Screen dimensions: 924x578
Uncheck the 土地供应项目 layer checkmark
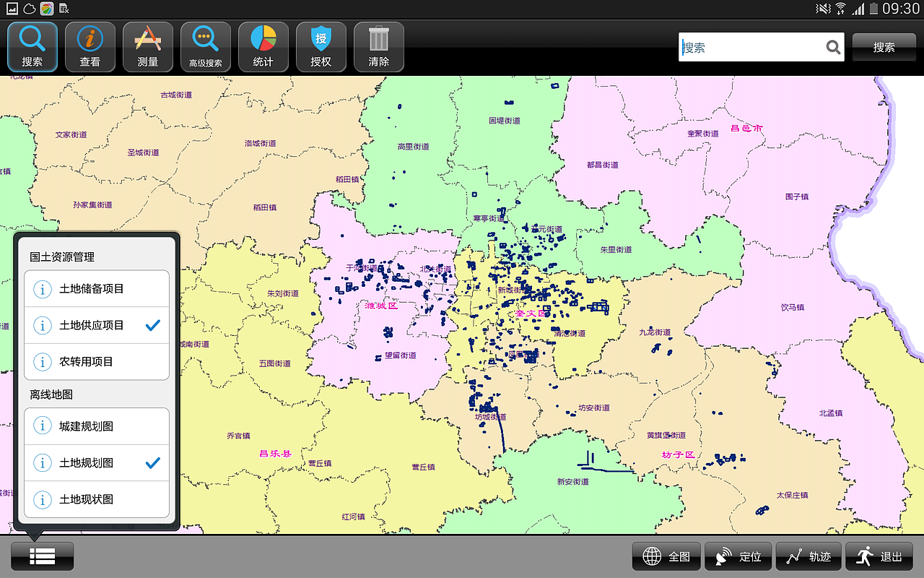pyautogui.click(x=152, y=325)
